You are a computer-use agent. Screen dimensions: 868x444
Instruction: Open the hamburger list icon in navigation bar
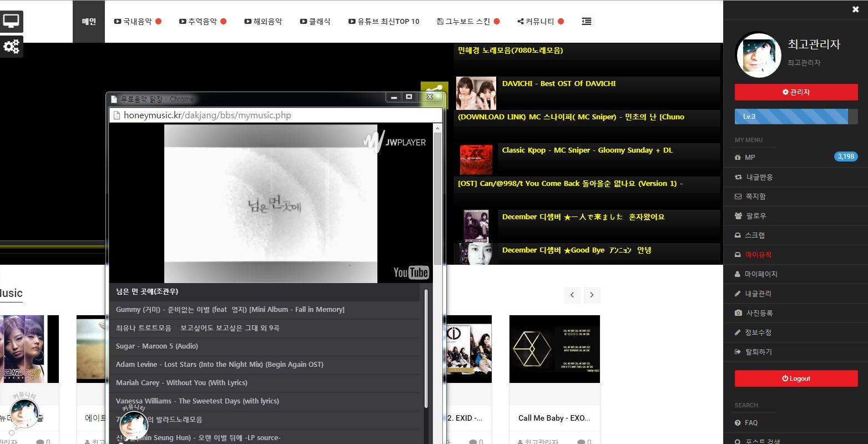[x=586, y=22]
